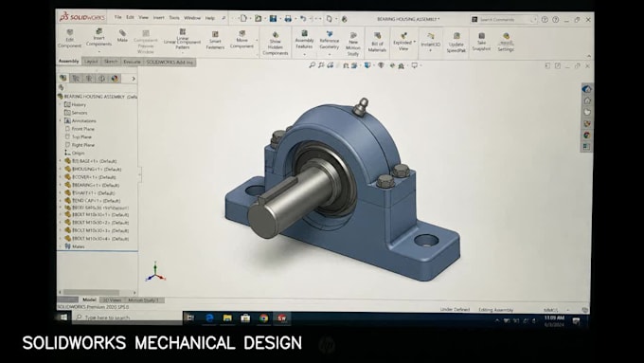Expand the SHAFT<1> component node
The width and height of the screenshot is (644, 363).
pyautogui.click(x=61, y=192)
